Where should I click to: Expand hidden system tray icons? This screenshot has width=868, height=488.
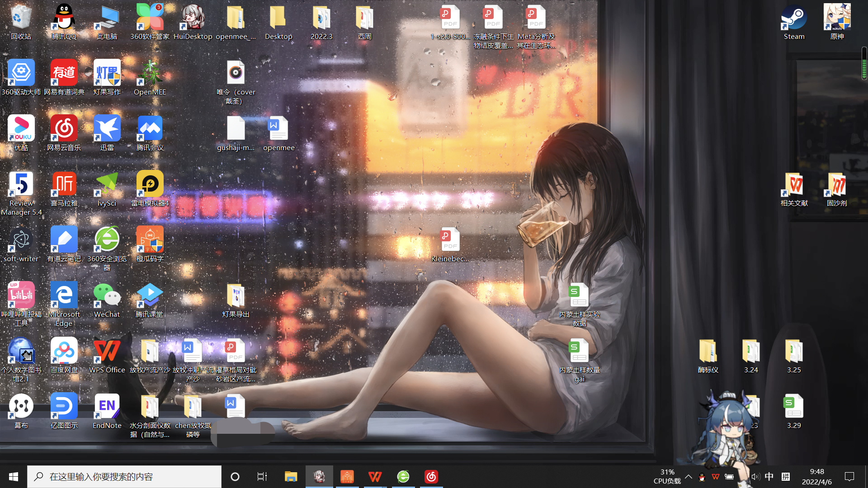click(689, 477)
